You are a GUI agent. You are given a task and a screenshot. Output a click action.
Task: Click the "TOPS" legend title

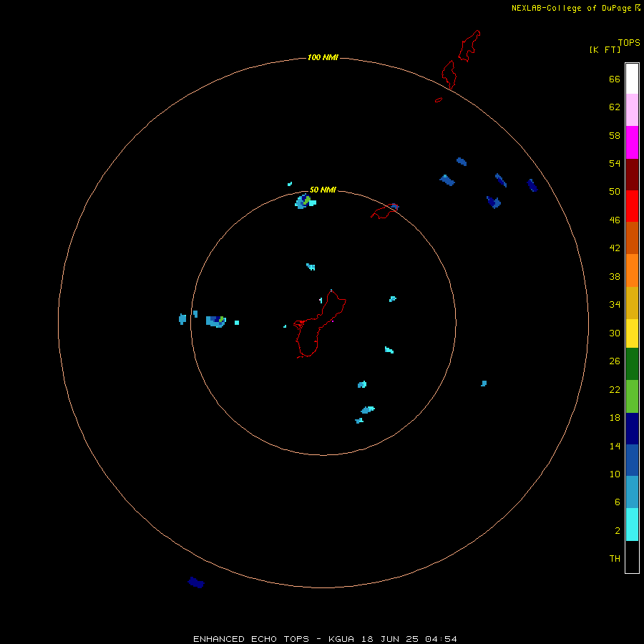pyautogui.click(x=629, y=42)
